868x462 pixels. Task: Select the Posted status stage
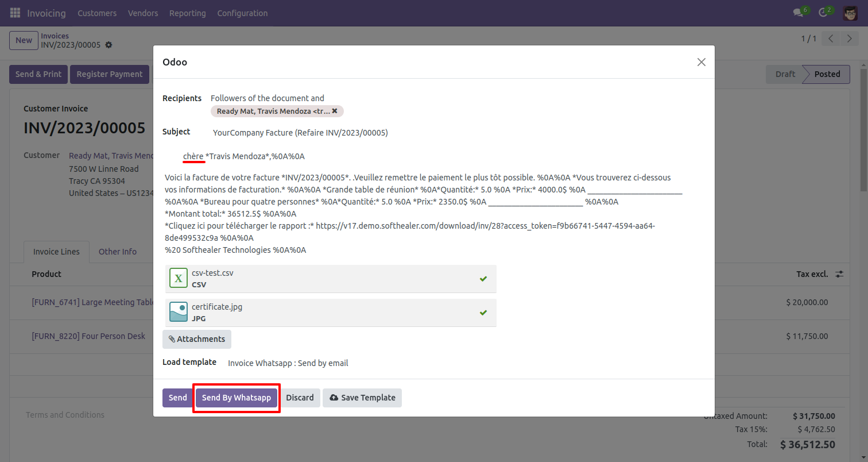(x=827, y=74)
